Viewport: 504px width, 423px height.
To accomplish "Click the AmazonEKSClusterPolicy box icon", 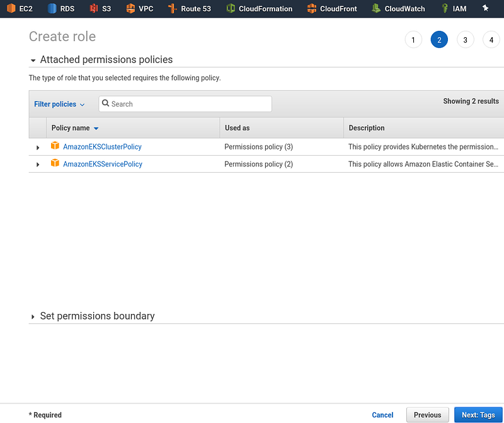I will 55,146.
